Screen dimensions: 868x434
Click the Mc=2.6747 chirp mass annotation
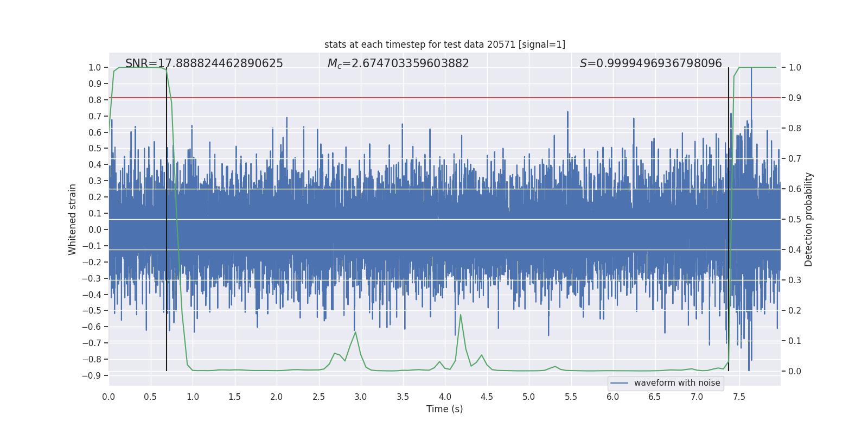[x=398, y=63]
